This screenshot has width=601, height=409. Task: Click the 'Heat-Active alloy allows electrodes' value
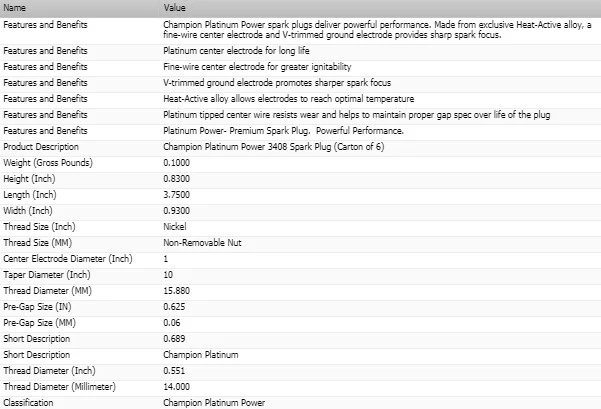(288, 99)
